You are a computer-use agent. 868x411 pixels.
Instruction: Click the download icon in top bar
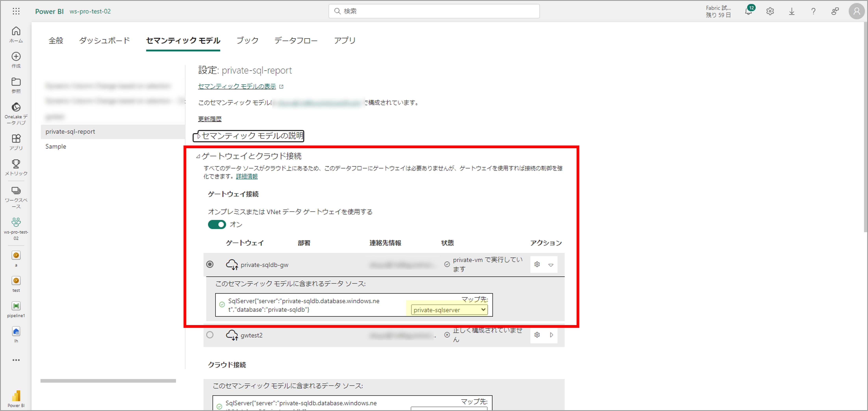[x=792, y=11]
